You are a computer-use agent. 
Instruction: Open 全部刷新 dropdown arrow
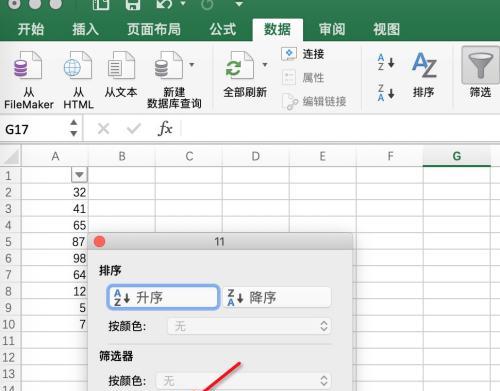(265, 65)
